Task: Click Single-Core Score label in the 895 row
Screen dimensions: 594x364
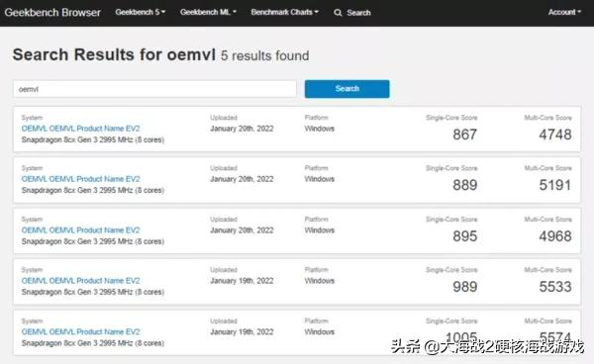Action: [x=451, y=220]
